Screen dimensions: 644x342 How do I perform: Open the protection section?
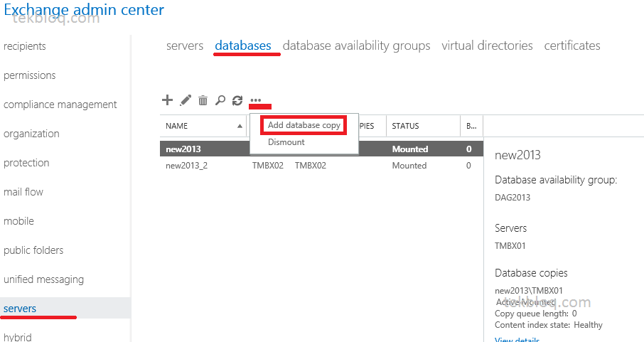(26, 163)
